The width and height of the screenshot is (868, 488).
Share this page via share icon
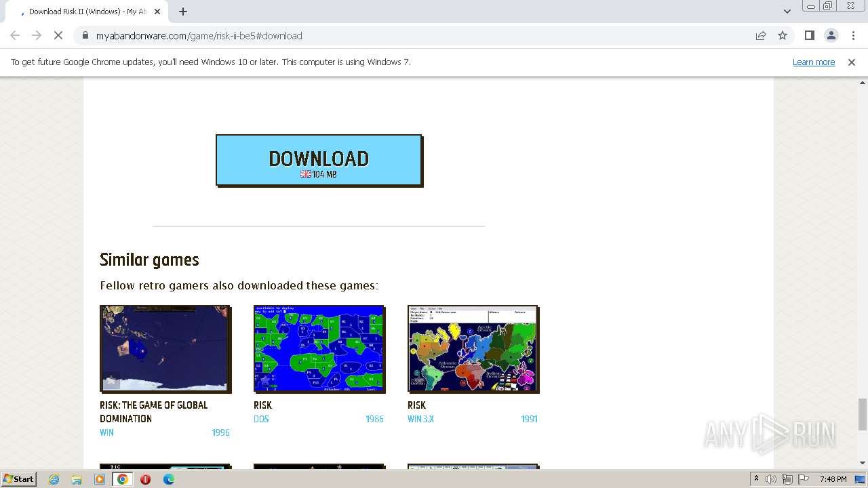tap(761, 35)
